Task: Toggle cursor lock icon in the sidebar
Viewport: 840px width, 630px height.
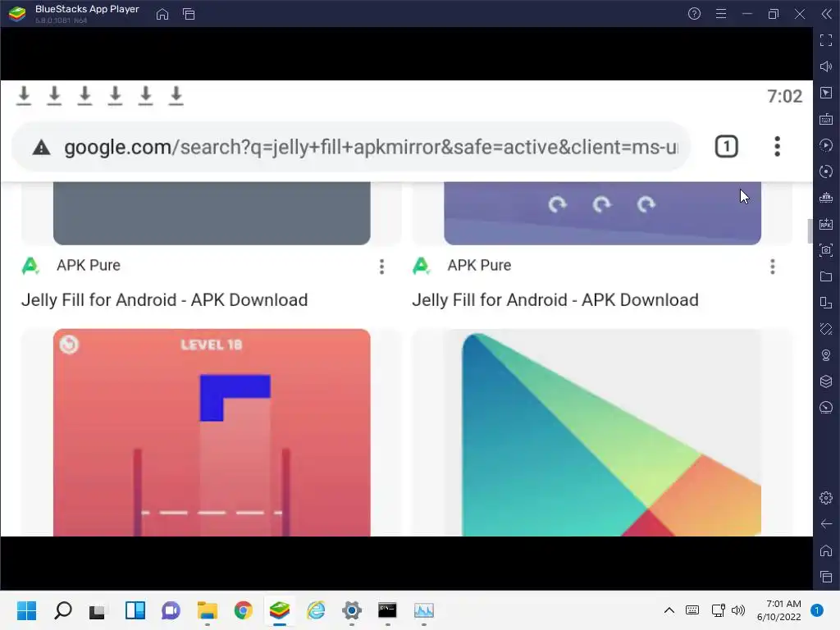Action: [826, 93]
